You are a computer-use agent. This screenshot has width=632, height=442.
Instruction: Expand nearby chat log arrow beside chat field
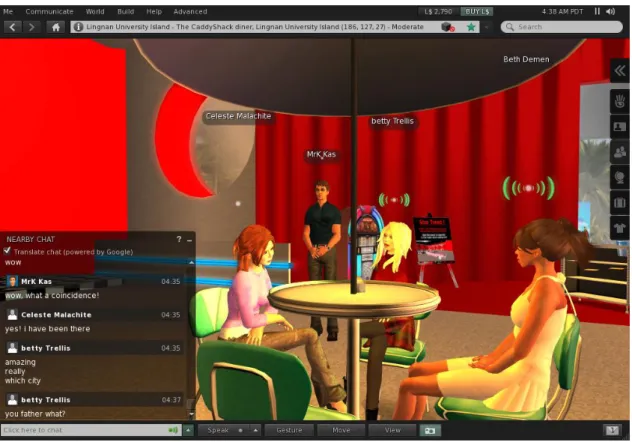tap(188, 430)
